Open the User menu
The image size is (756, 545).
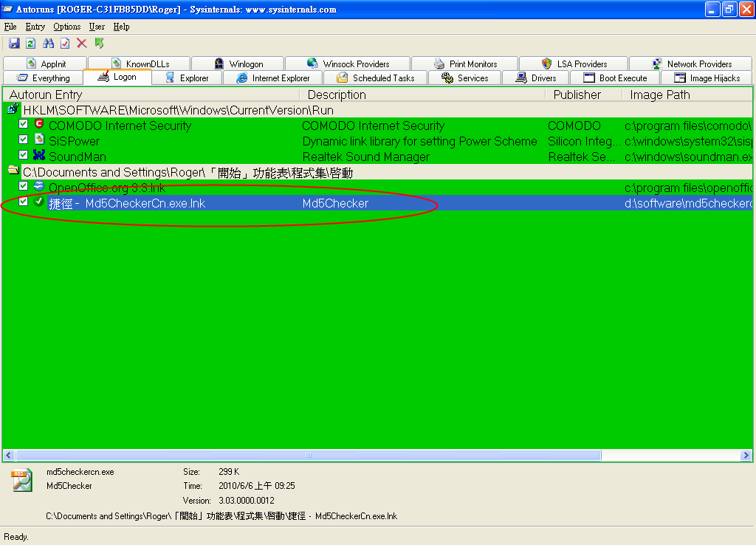[97, 27]
